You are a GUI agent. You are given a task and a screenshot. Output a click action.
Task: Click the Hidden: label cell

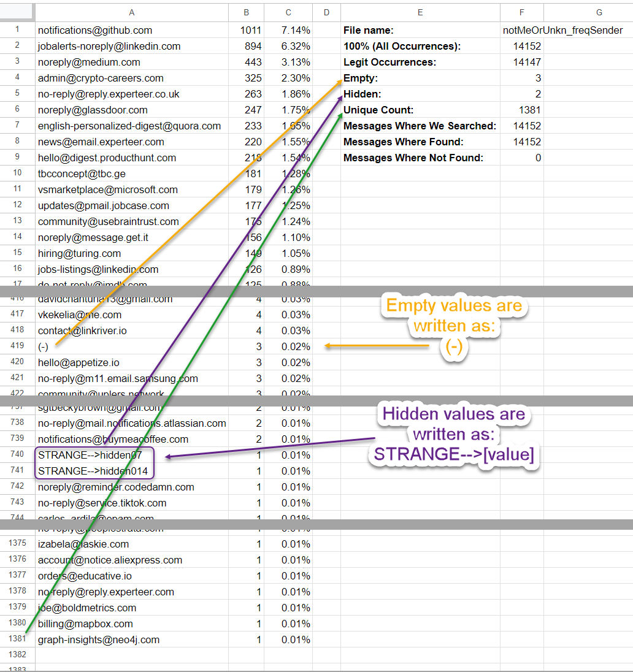tap(420, 94)
